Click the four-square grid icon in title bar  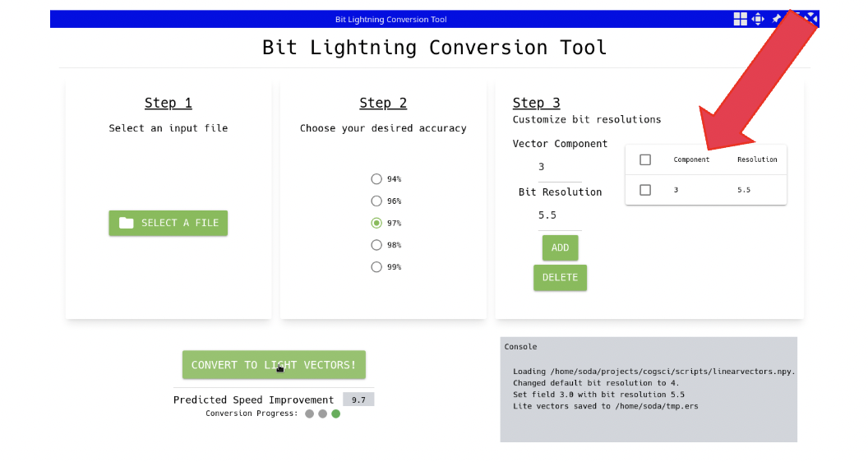(740, 19)
